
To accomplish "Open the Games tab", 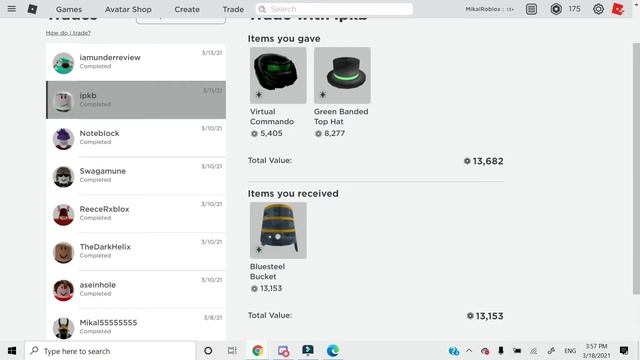I will [69, 9].
